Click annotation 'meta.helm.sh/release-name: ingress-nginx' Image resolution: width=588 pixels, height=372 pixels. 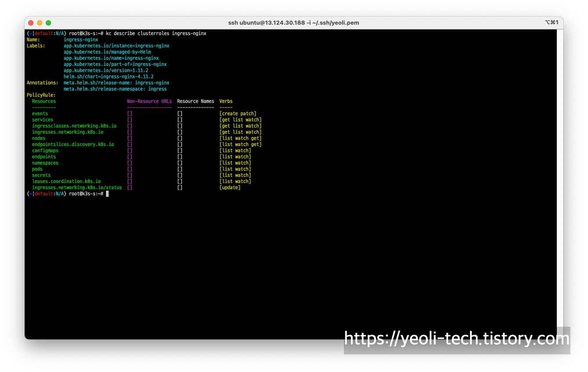coord(117,83)
